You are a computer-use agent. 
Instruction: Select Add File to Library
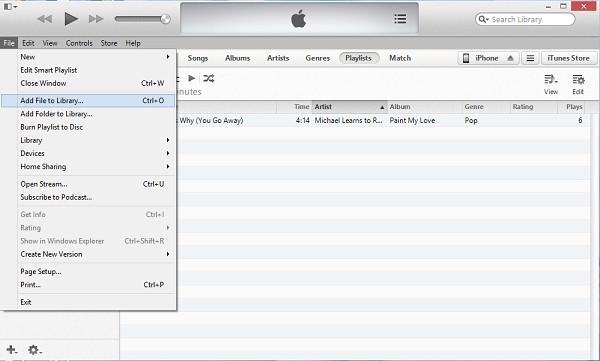[x=88, y=100]
